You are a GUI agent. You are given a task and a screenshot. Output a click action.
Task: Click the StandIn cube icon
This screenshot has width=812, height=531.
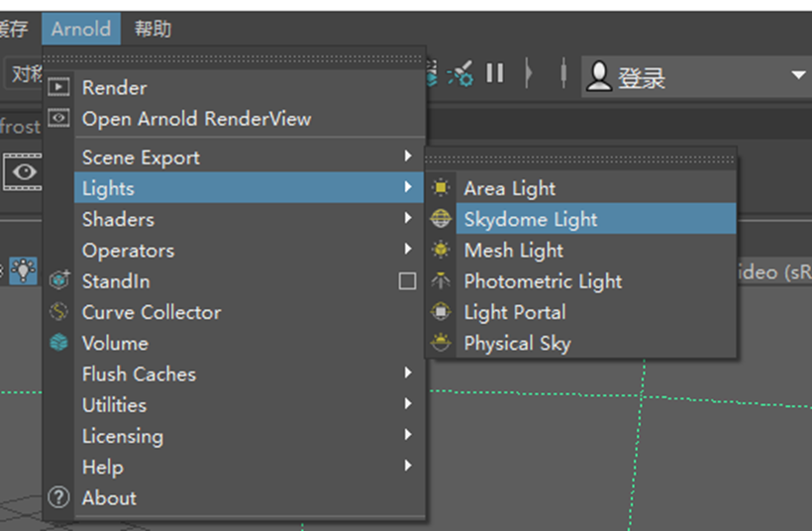pyautogui.click(x=59, y=280)
